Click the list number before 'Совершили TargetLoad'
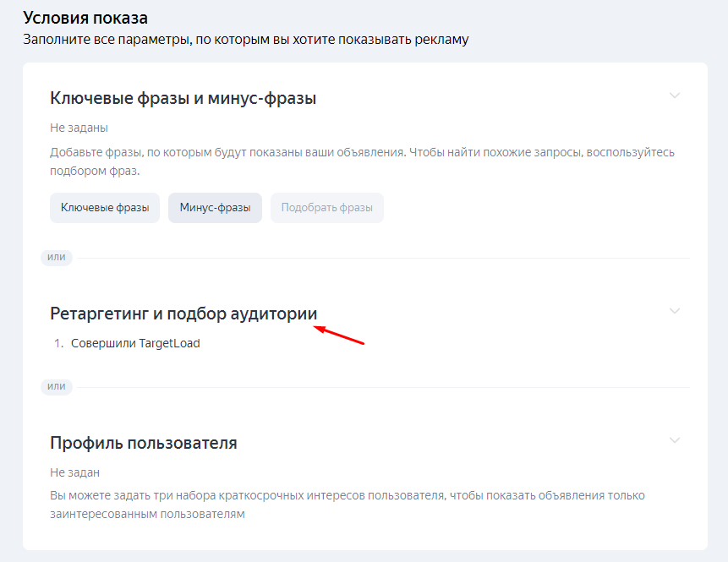The image size is (728, 562). [x=58, y=344]
